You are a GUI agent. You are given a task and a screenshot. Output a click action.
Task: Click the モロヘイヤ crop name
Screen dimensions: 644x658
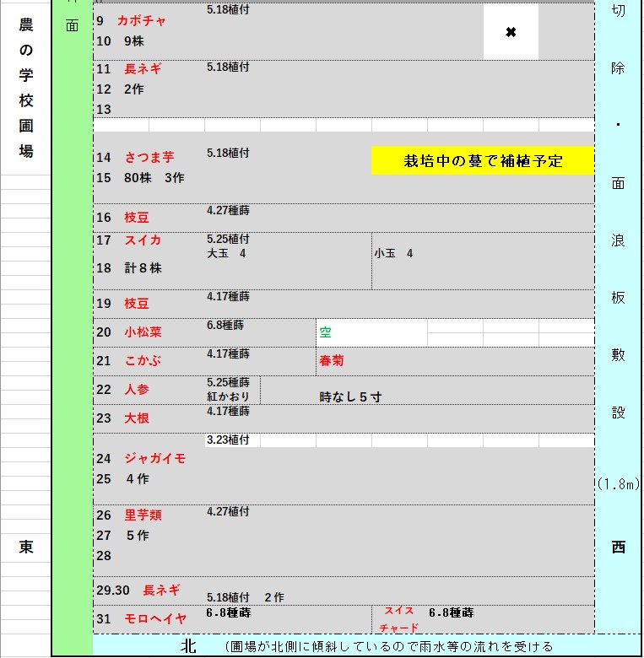pos(155,618)
